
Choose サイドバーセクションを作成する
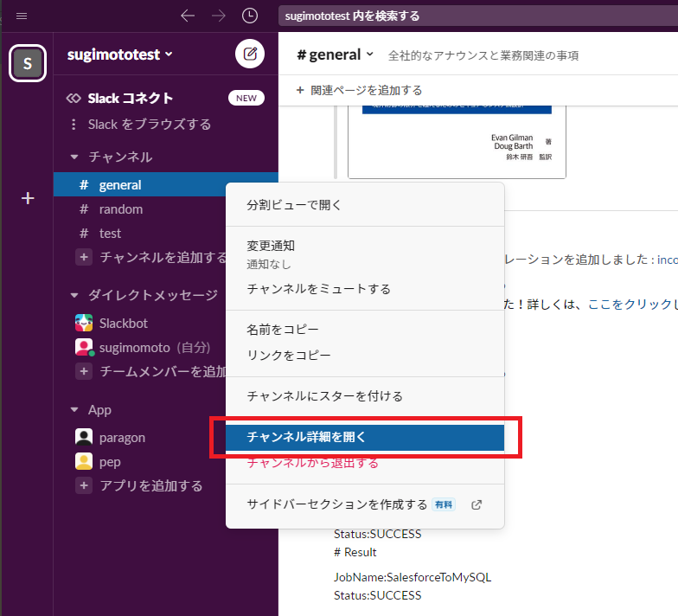(365, 504)
